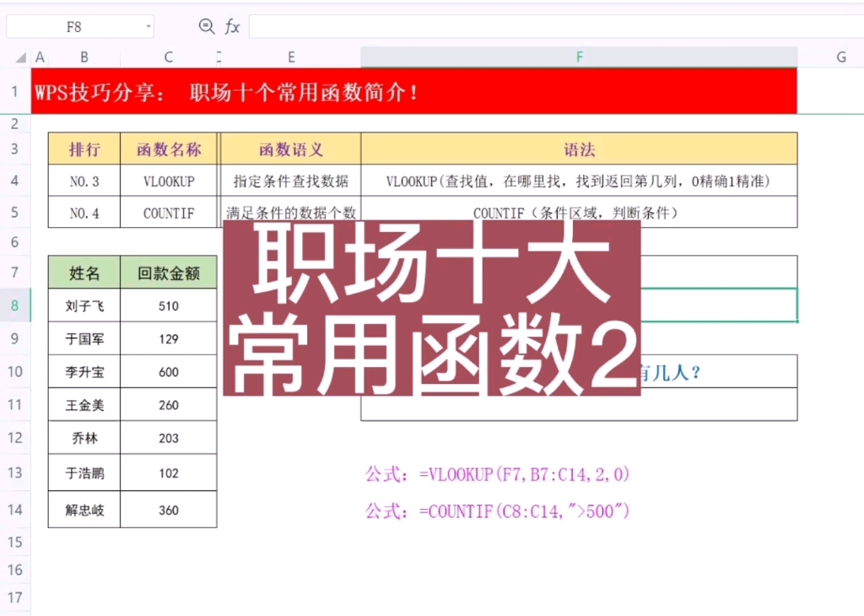Click the 姓名 column header cell
Image resolution: width=864 pixels, height=616 pixels.
pos(83,272)
